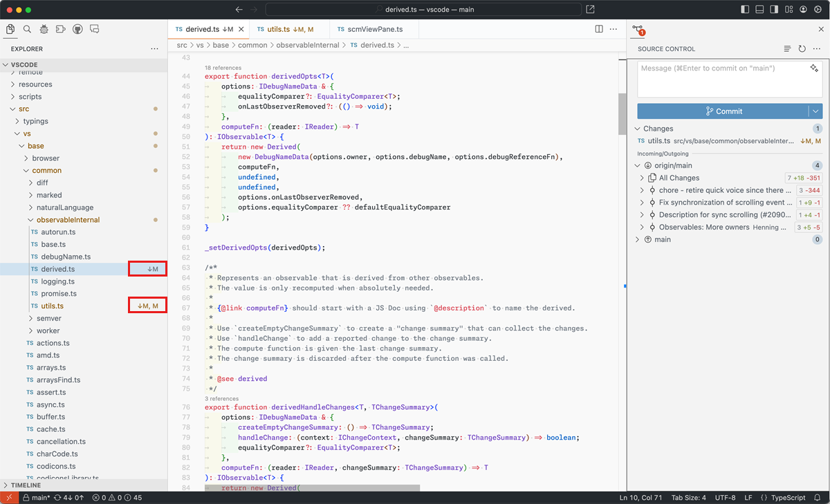Select the Run and Debug icon
Viewport: 830px width, 504px height.
(44, 28)
